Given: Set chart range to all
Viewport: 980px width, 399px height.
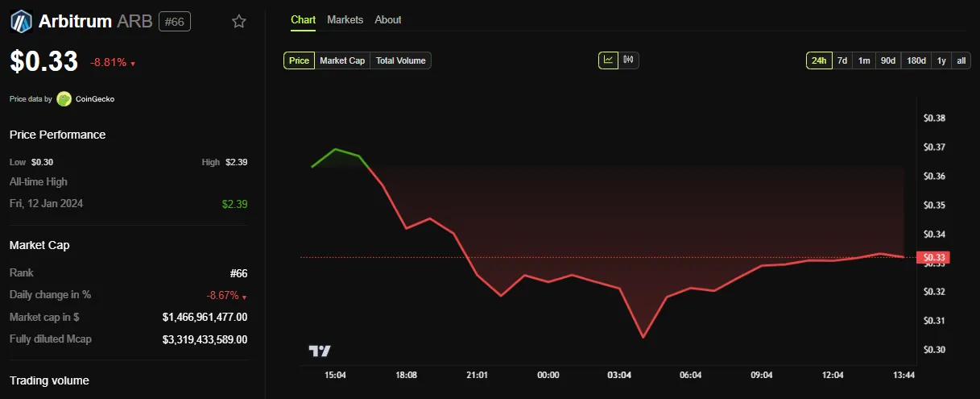Looking at the screenshot, I should click(x=961, y=60).
